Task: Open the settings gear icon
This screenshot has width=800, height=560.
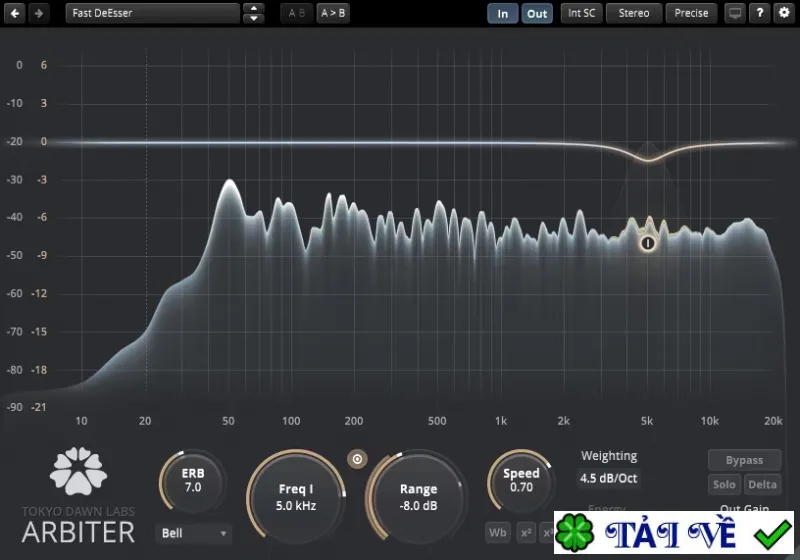Action: [784, 13]
